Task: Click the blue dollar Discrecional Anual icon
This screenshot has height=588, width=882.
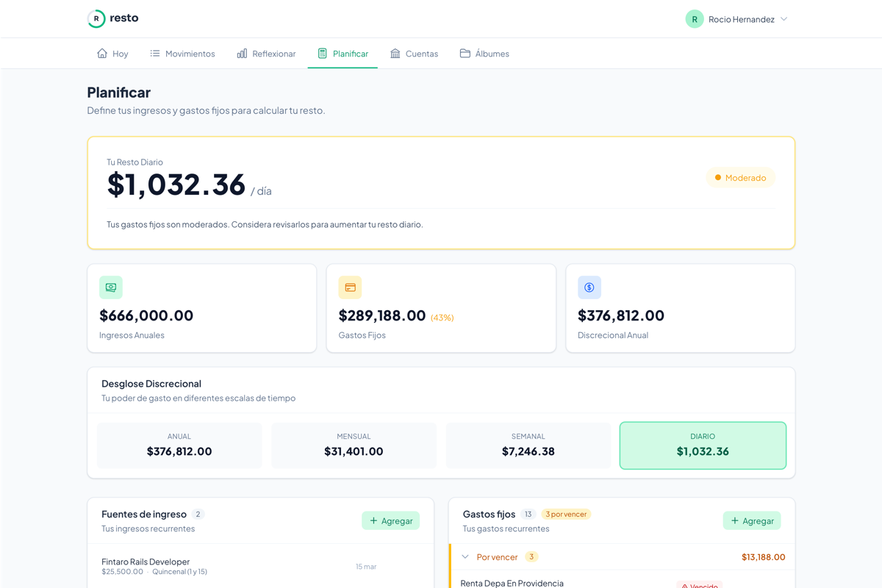Action: [589, 287]
